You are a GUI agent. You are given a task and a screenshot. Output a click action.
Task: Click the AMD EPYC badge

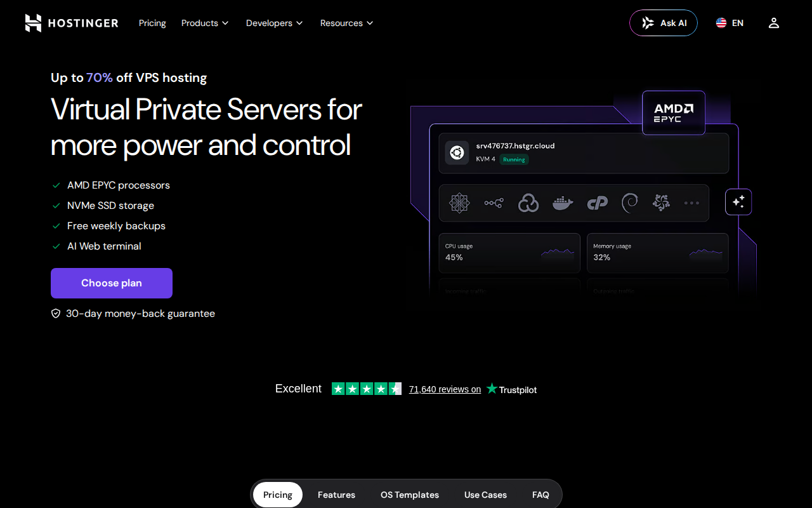(674, 113)
